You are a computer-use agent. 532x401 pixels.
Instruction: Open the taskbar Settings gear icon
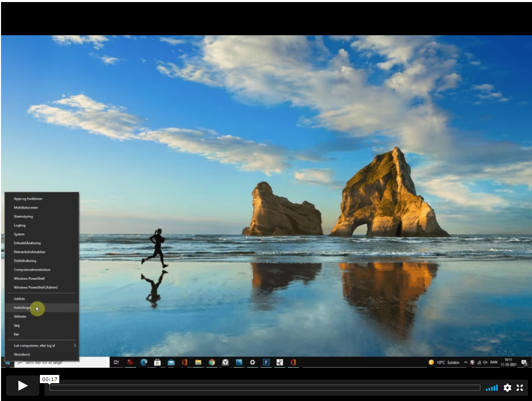coord(252,362)
